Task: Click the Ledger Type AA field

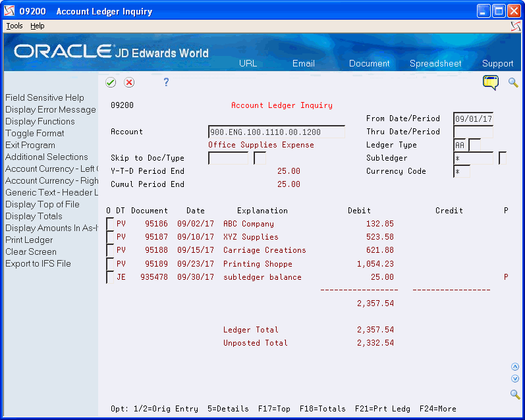Action: tap(460, 145)
